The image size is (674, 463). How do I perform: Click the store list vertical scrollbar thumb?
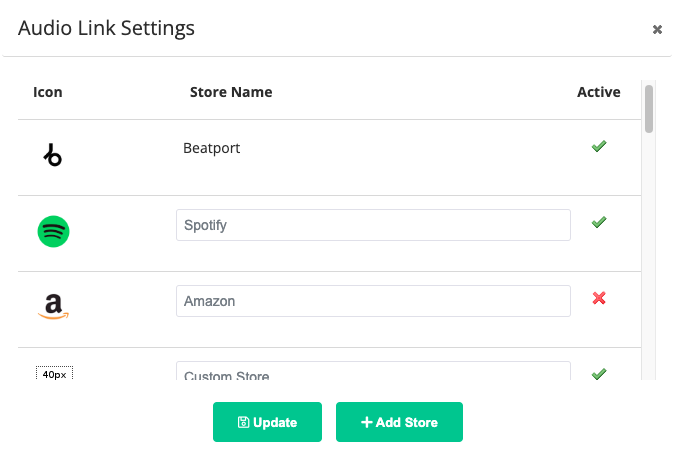coord(649,109)
